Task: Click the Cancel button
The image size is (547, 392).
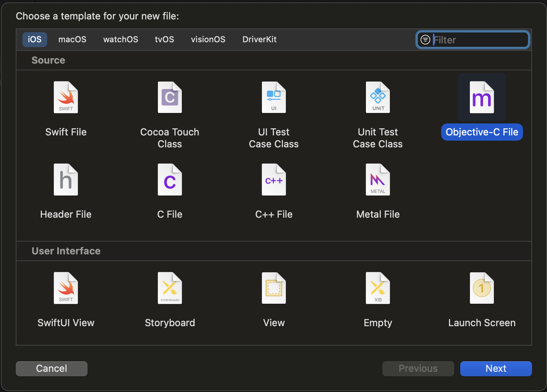Action: coord(52,368)
